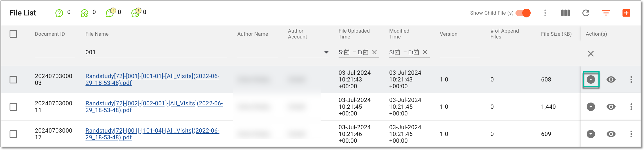Click the Author Name filter field
This screenshot has width=644, height=150.
pos(258,52)
